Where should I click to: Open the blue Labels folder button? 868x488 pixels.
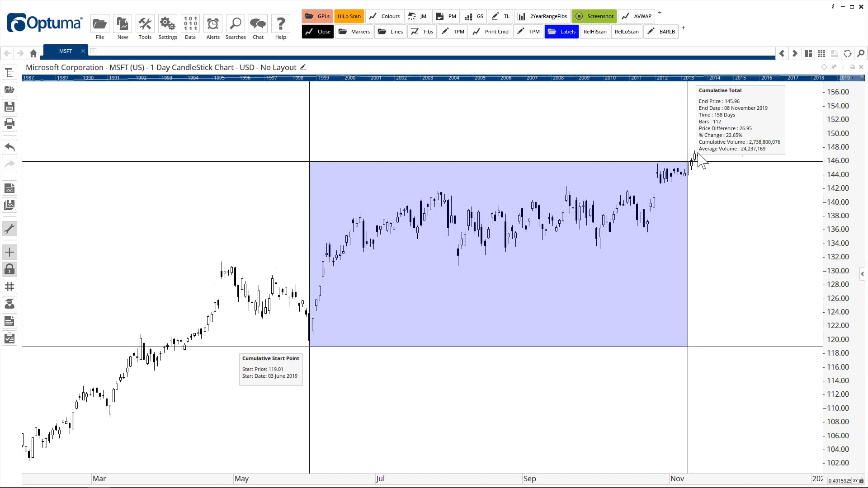[x=561, y=32]
